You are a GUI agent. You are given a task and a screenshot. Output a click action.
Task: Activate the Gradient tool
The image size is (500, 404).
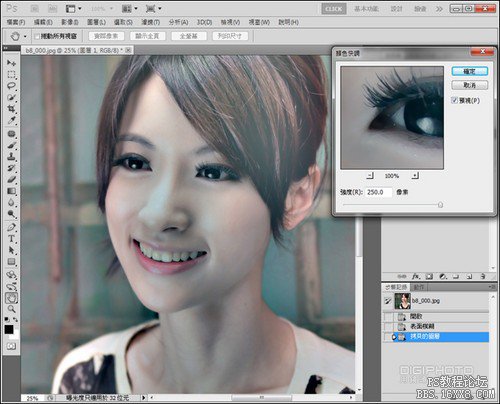[x=11, y=191]
